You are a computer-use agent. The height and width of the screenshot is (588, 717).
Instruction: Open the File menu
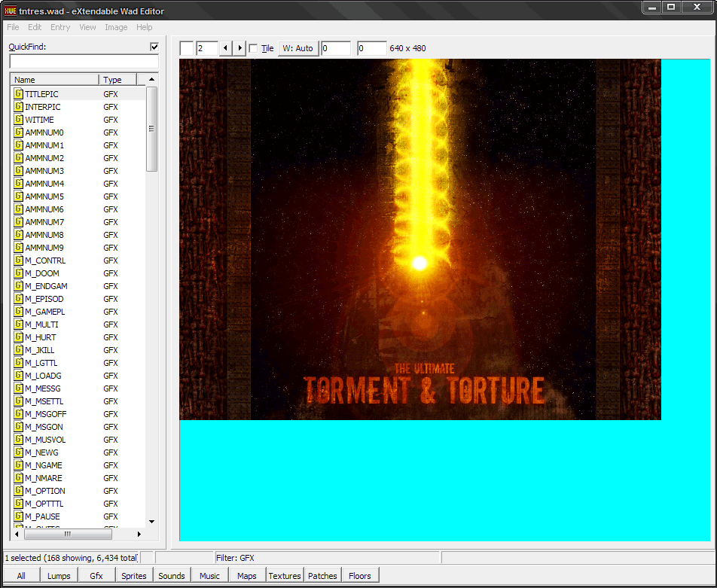(13, 27)
